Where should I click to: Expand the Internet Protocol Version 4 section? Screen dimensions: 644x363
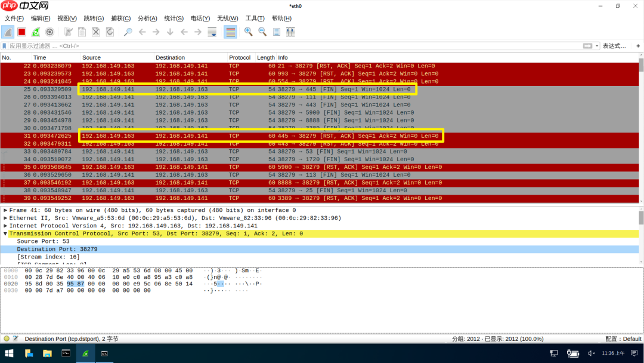tap(5, 225)
